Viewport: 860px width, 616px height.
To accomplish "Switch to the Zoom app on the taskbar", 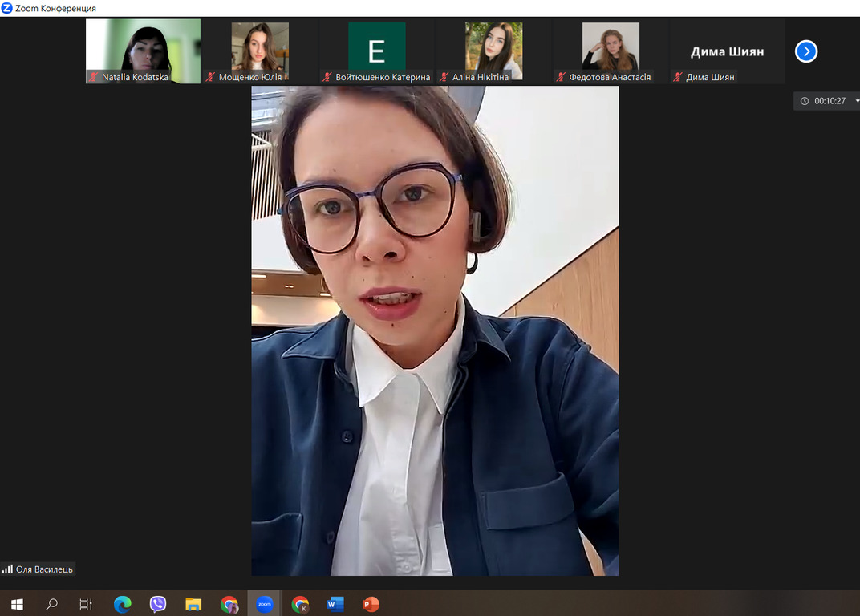I will [265, 604].
